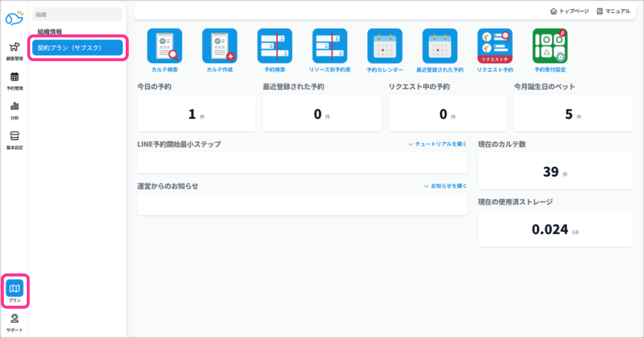Select the プラン sidebar item
Screen dimensions: 644x338
point(14,292)
